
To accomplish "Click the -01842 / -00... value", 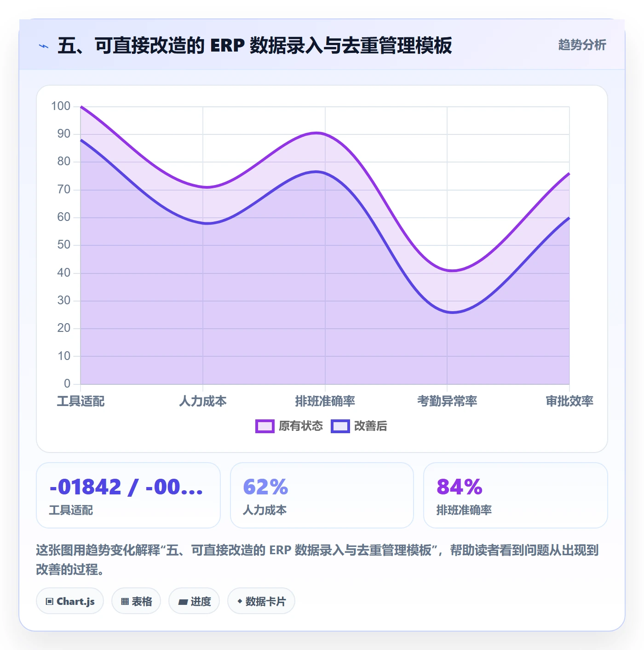I will [126, 487].
